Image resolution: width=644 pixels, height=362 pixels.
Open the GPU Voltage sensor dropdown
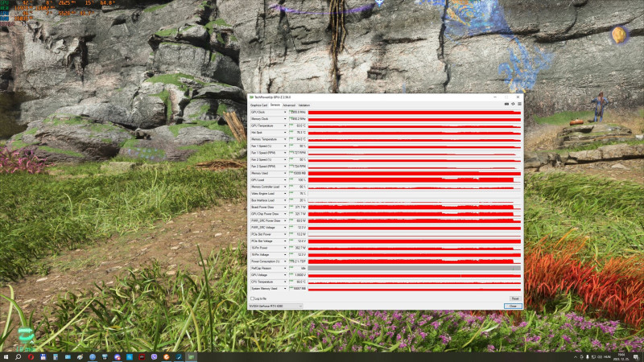click(x=285, y=275)
